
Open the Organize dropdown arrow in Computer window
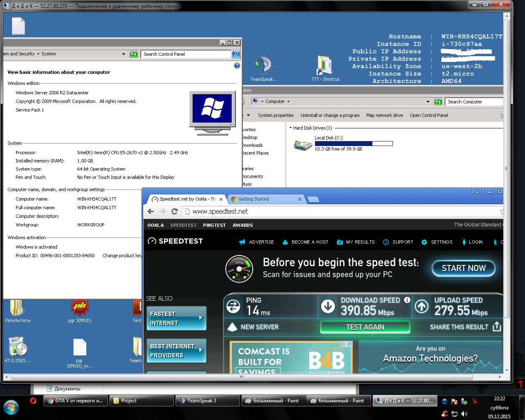(248, 115)
